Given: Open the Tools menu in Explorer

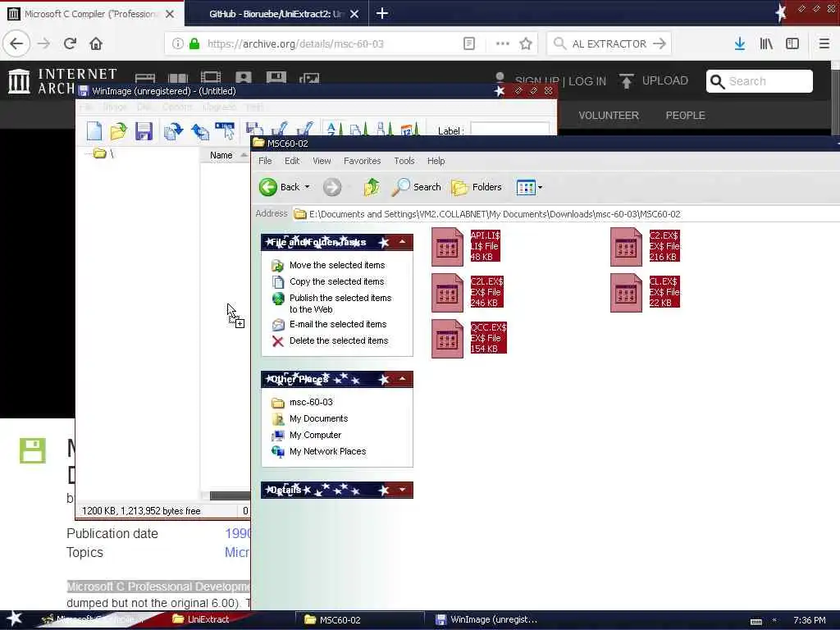Looking at the screenshot, I should (x=404, y=161).
